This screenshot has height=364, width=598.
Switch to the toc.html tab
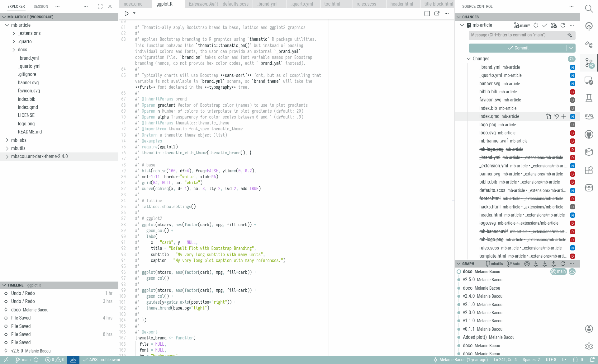coord(332,4)
